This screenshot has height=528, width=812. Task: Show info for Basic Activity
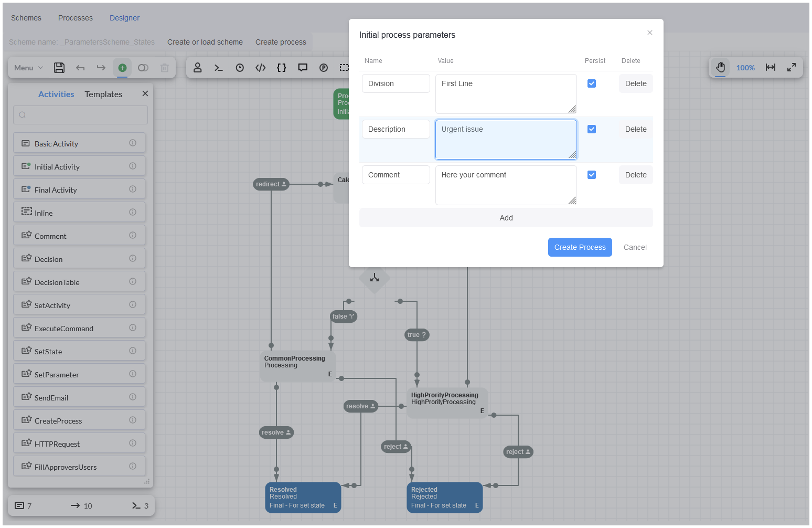coord(133,143)
